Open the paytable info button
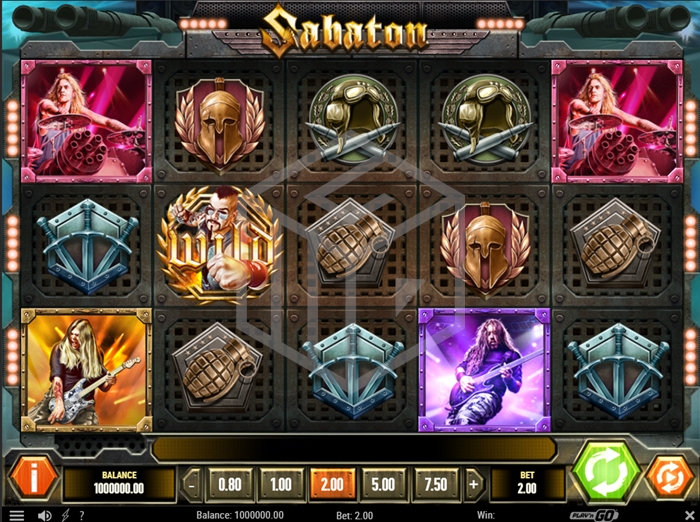Viewport: 700px width, 522px height. click(x=33, y=477)
